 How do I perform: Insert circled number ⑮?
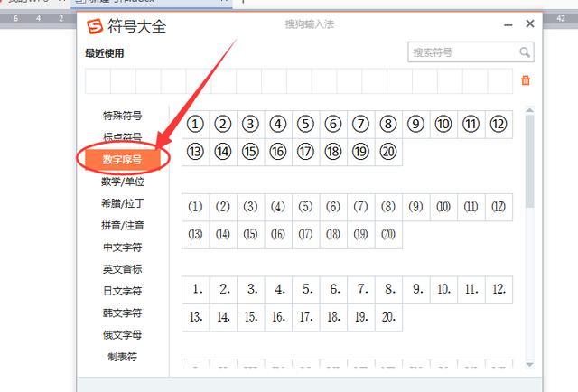(x=251, y=152)
